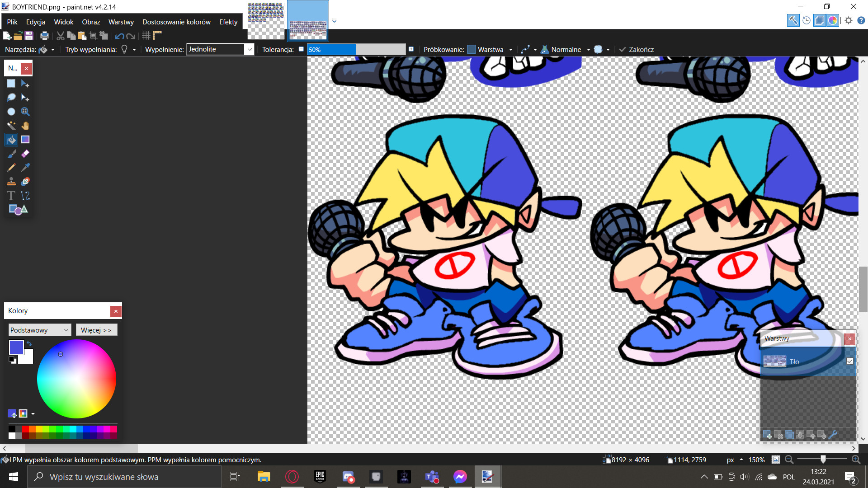
Task: Select the Lasso Select tool
Action: coord(11,98)
